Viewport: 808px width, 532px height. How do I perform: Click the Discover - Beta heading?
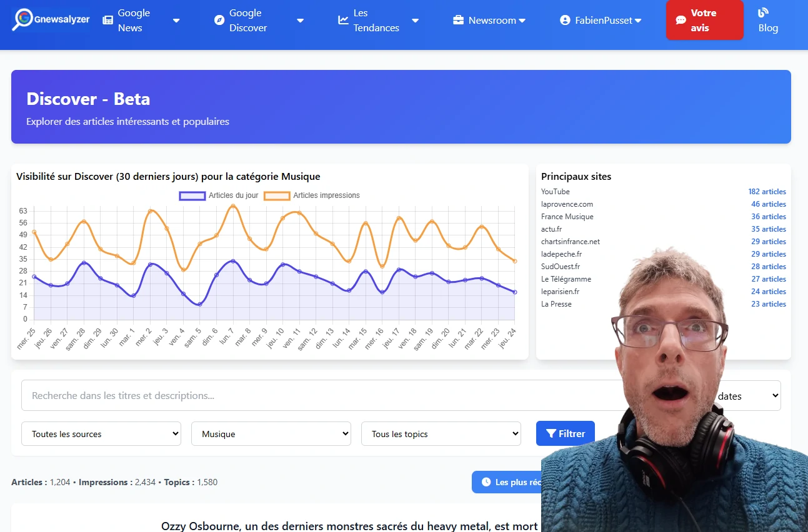click(x=88, y=99)
